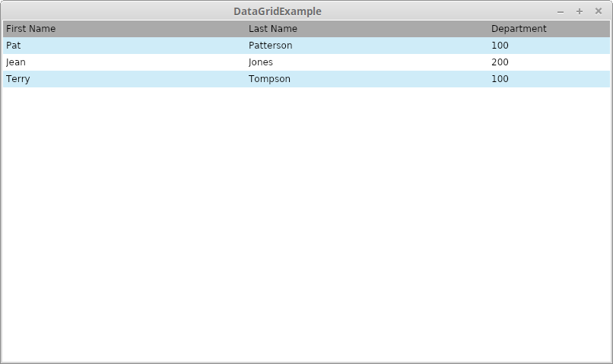Click department 100 in Terry's row

point(500,79)
